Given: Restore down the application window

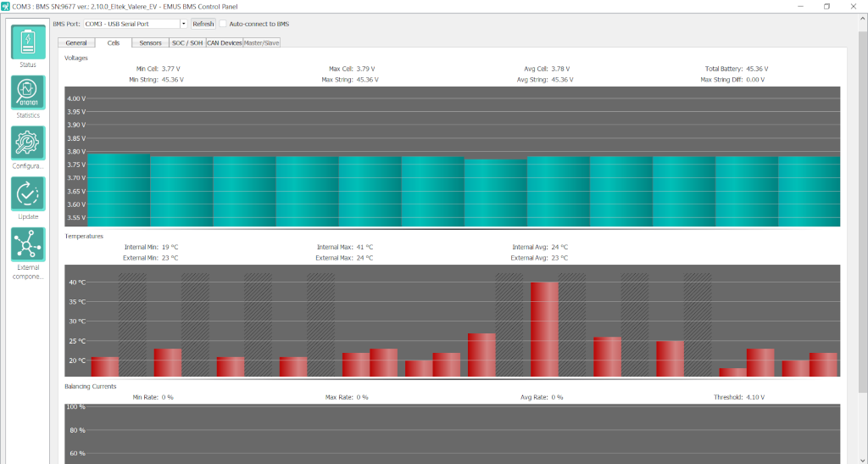Looking at the screenshot, I should coord(826,6).
